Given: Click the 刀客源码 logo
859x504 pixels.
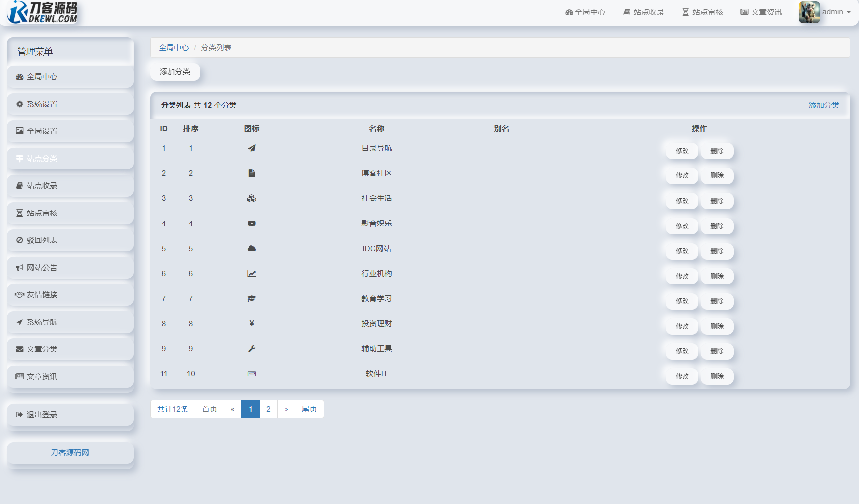Looking at the screenshot, I should tap(42, 12).
